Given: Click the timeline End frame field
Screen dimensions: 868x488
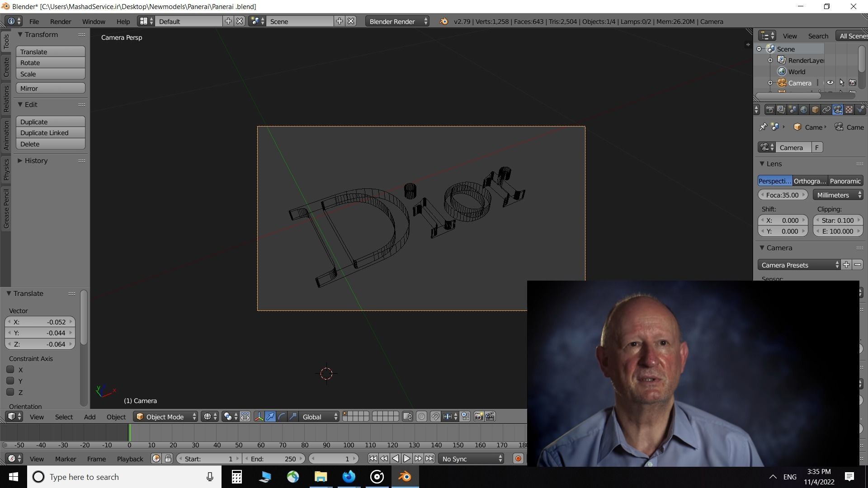Looking at the screenshot, I should (x=273, y=459).
